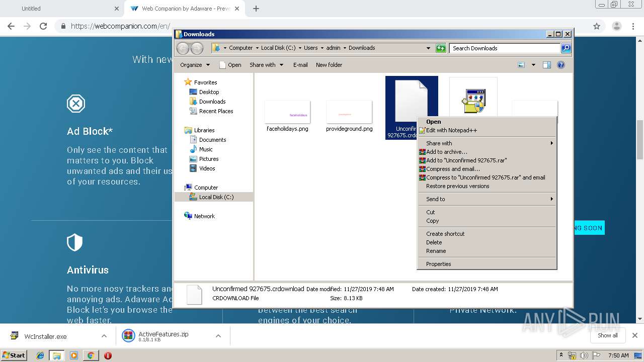Open the Chrome profile avatar icon

tap(617, 26)
